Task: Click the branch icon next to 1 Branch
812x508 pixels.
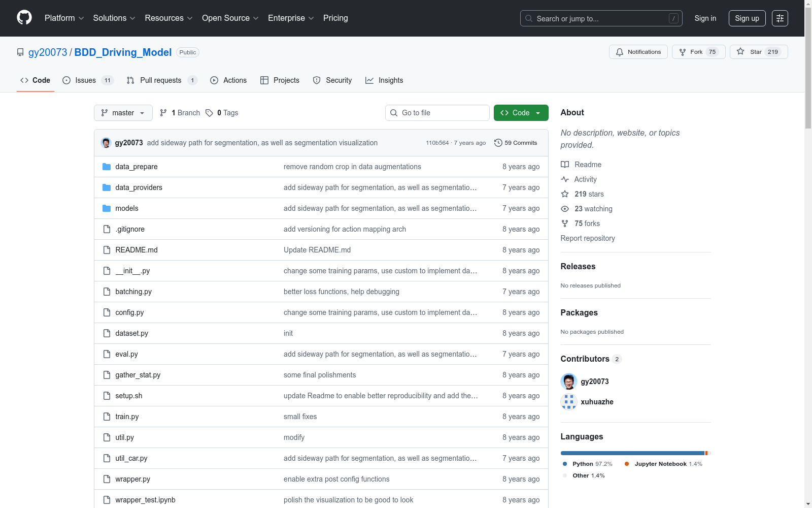Action: pos(163,113)
